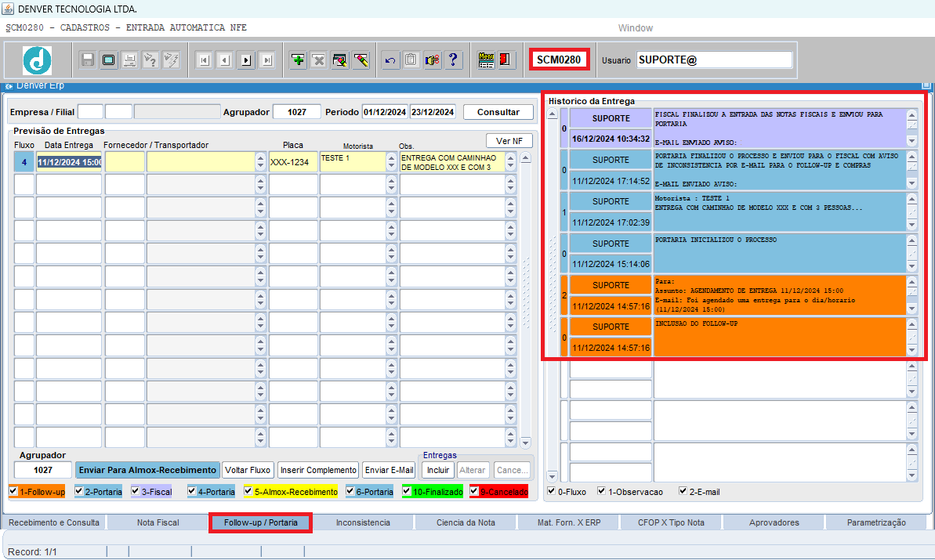Switch to Ciencia da Nota tab

tap(466, 522)
